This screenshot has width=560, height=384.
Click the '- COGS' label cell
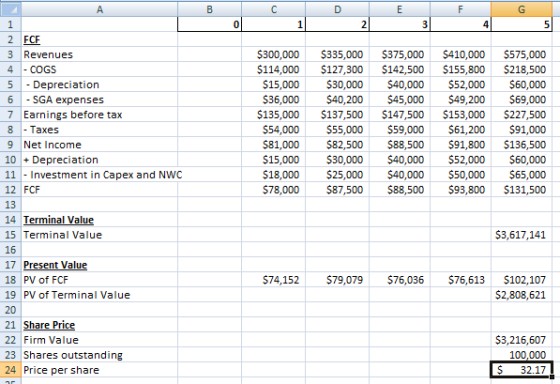coord(100,69)
